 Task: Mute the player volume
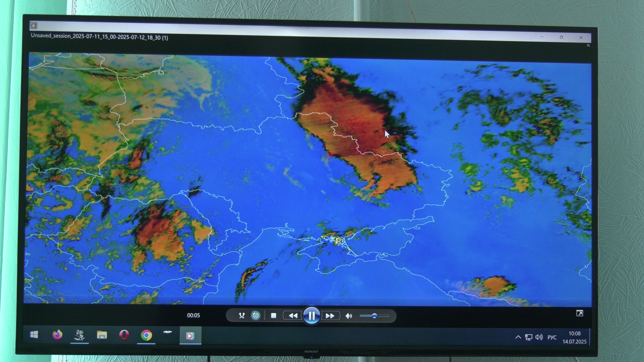point(349,316)
